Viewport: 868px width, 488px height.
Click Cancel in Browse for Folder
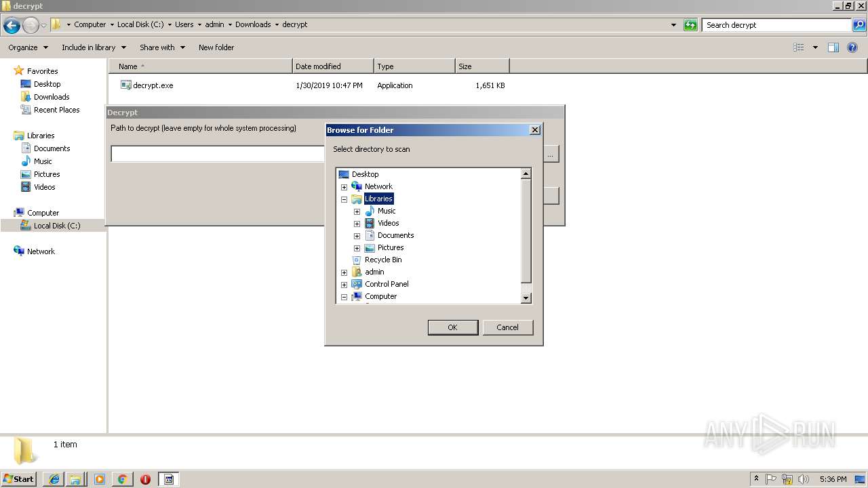click(507, 327)
